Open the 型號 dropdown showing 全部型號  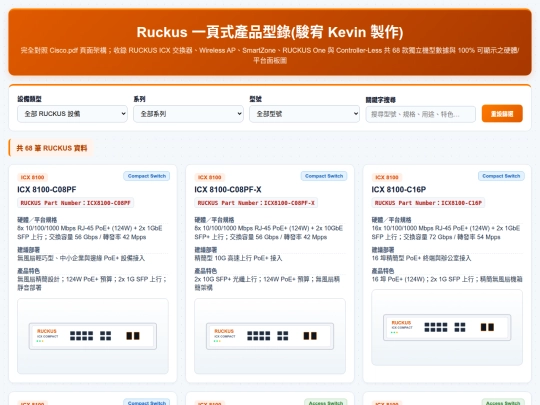(x=304, y=114)
